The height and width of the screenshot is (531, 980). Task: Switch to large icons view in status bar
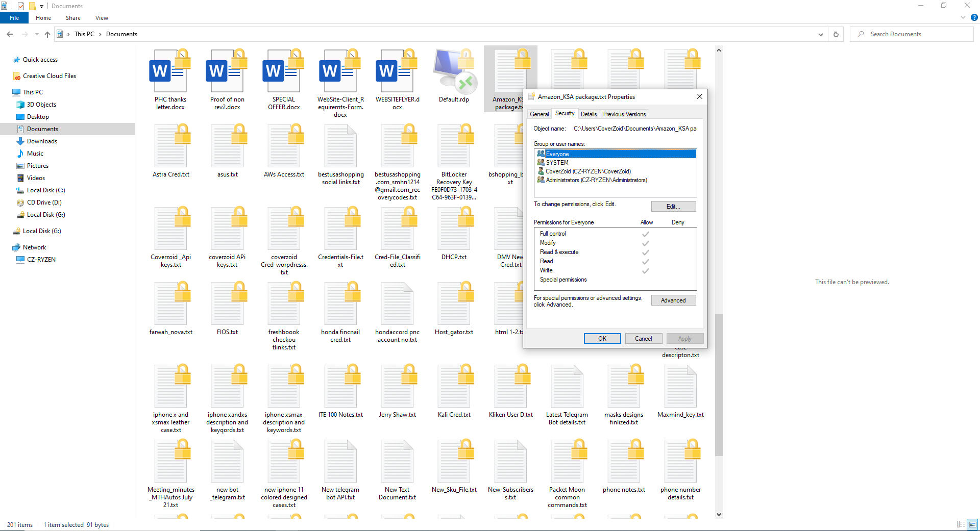(x=972, y=524)
